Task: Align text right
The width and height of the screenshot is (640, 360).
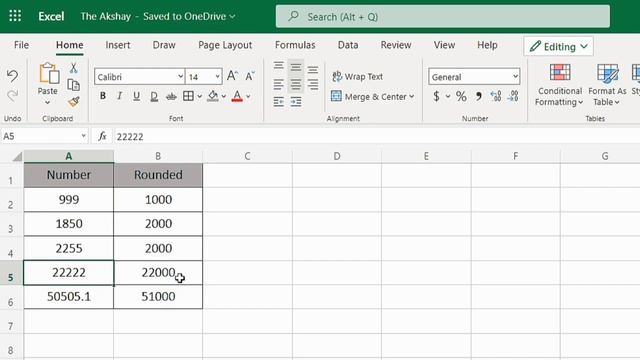Action: tap(313, 84)
